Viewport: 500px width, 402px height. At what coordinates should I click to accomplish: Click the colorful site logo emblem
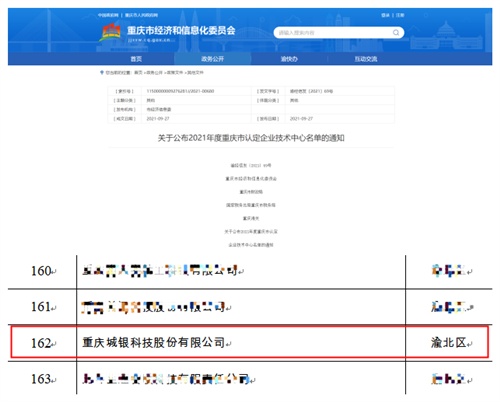coord(111,32)
